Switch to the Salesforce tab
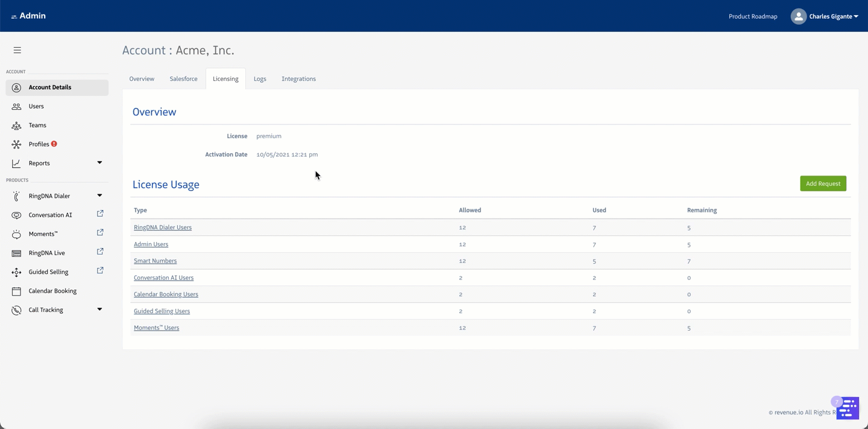The width and height of the screenshot is (868, 429). click(183, 78)
